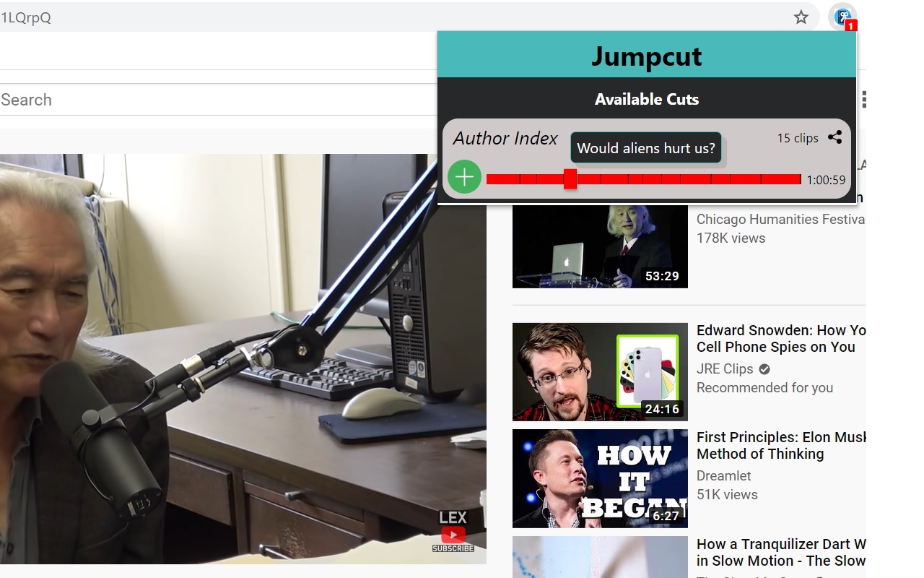Click the '15 clips' counter in Jumpcut
The image size is (924, 578).
click(796, 137)
